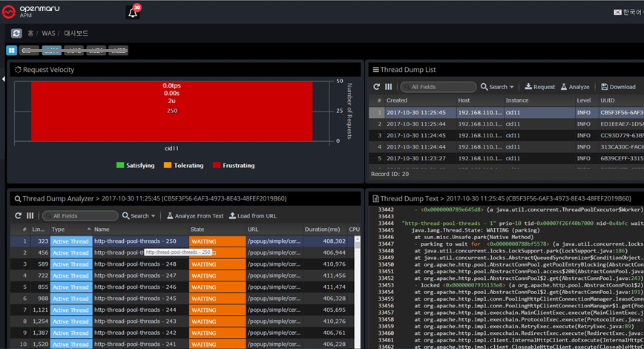Viewport: 644px width, 349px height.
Task: Open the language selector with Korean flag
Action: [x=627, y=12]
